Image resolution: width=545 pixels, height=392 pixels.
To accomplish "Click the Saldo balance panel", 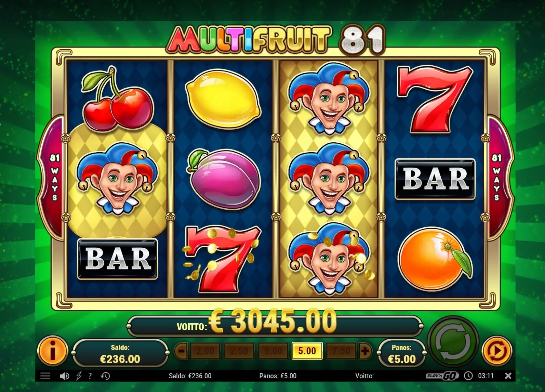I will coord(120,353).
